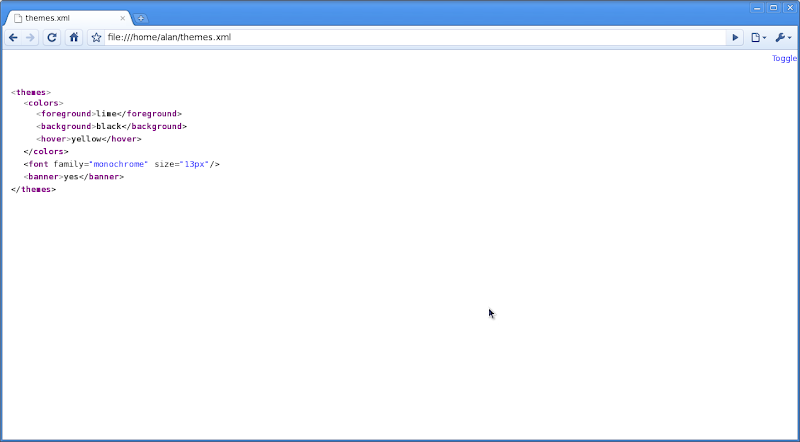800x442 pixels.
Task: Click the address bar URL field
Action: [x=415, y=37]
